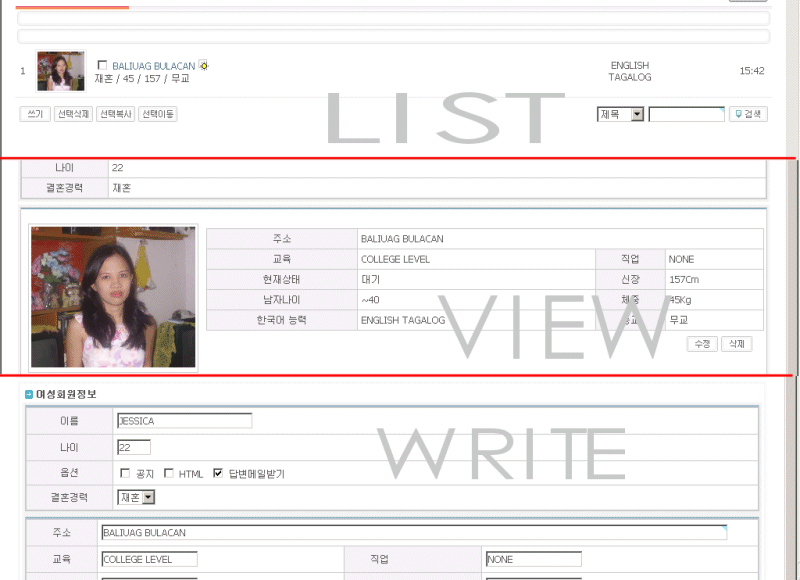Image resolution: width=800 pixels, height=580 pixels.
Task: Click the new-post sun icon beside BALIUAG BULACAN
Action: click(x=204, y=65)
